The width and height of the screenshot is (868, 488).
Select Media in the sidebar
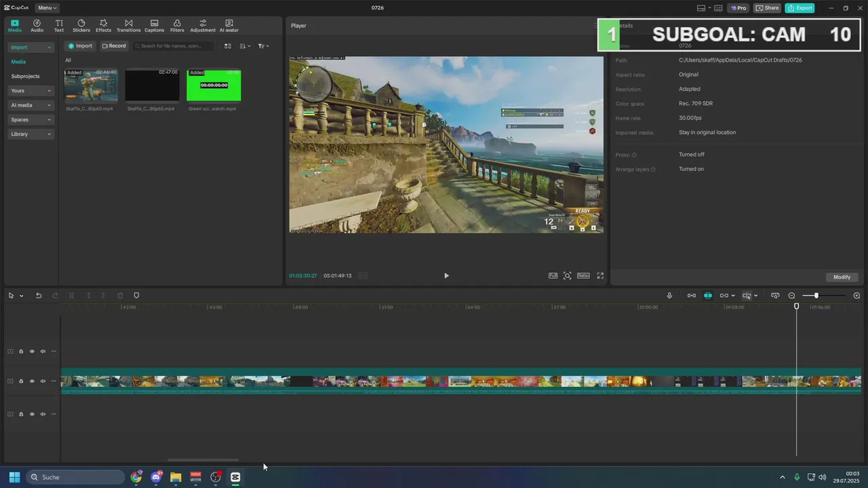[x=18, y=62]
